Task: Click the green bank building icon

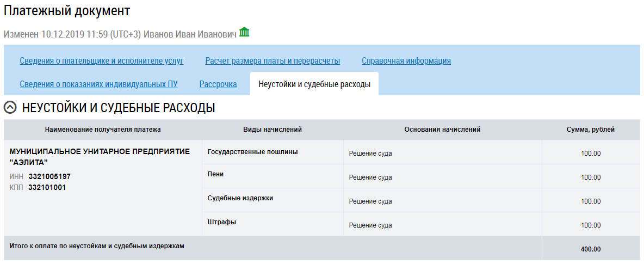Action: 245,33
